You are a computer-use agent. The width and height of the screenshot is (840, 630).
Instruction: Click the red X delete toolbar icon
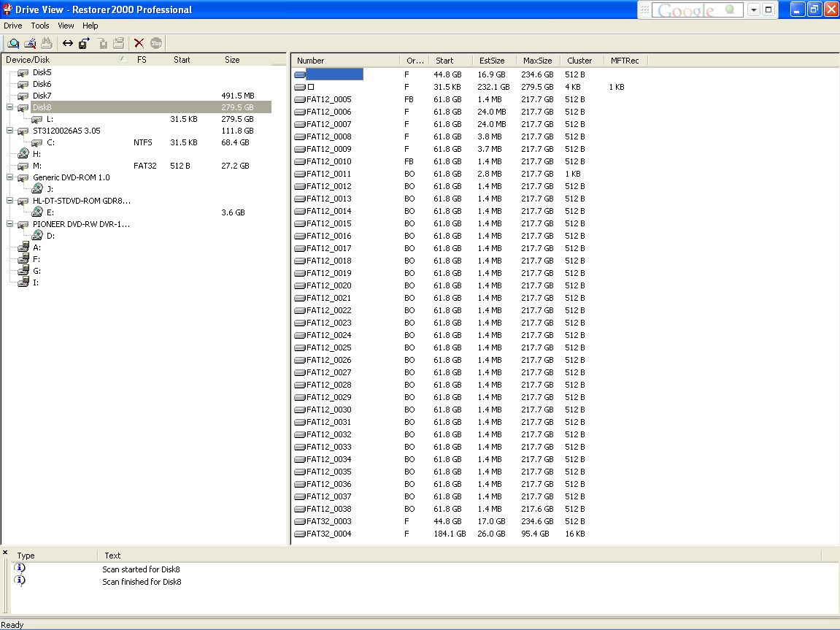139,43
